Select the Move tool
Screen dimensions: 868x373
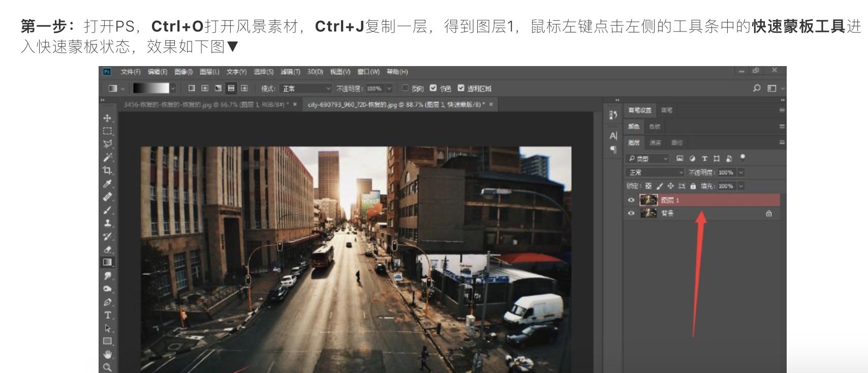(107, 118)
